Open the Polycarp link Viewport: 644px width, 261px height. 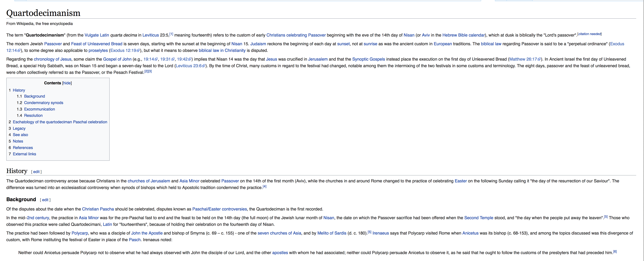coord(80,233)
